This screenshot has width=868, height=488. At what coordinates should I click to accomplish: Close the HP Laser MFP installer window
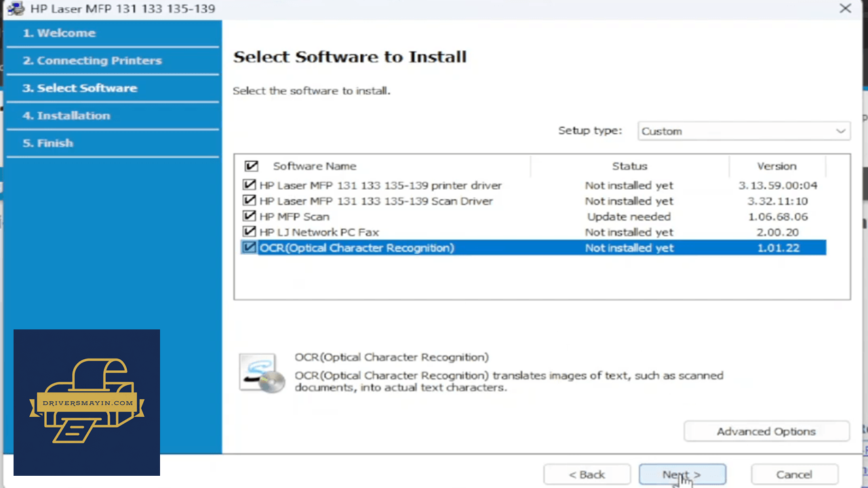point(845,9)
